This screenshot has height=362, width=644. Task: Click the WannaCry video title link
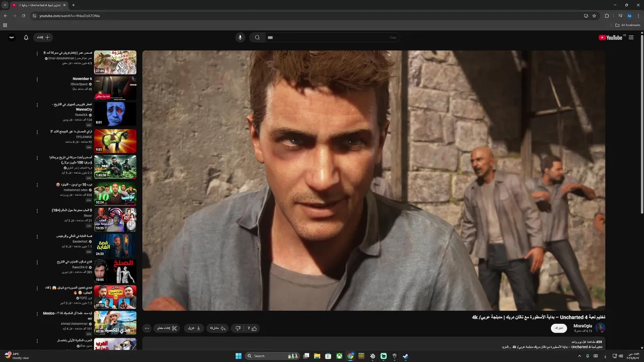click(72, 107)
